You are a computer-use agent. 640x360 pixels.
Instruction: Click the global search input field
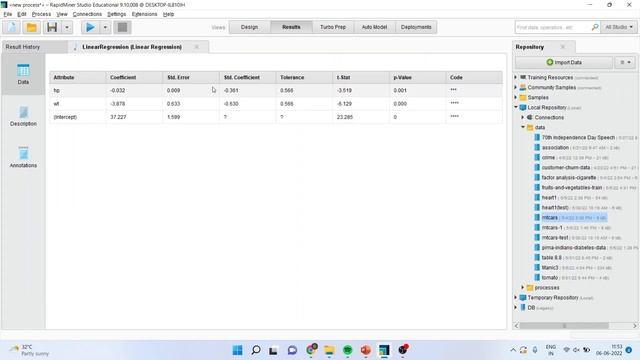point(552,27)
